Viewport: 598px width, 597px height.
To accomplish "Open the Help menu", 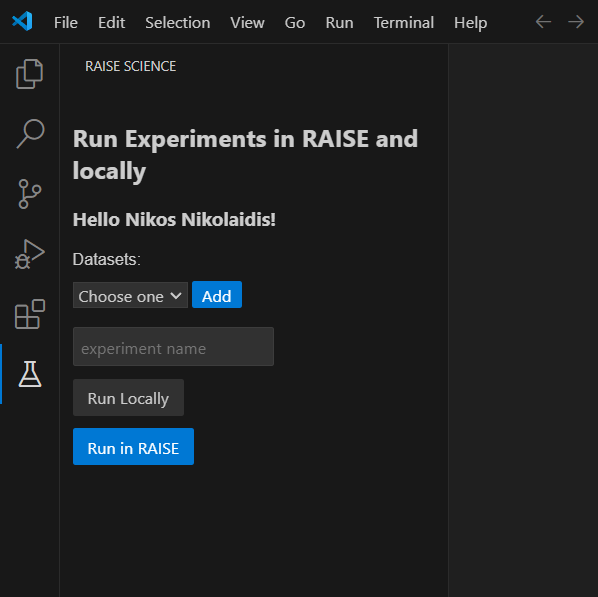I will pos(470,23).
